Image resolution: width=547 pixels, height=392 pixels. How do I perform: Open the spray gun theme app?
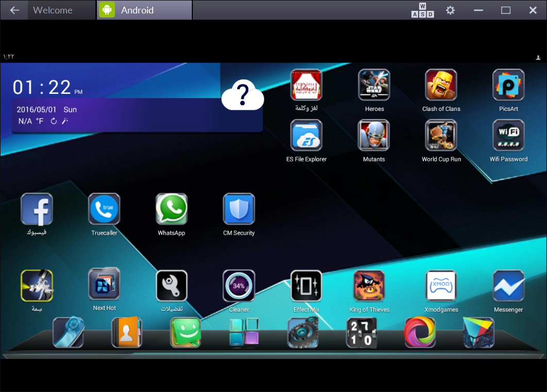pos(37,286)
